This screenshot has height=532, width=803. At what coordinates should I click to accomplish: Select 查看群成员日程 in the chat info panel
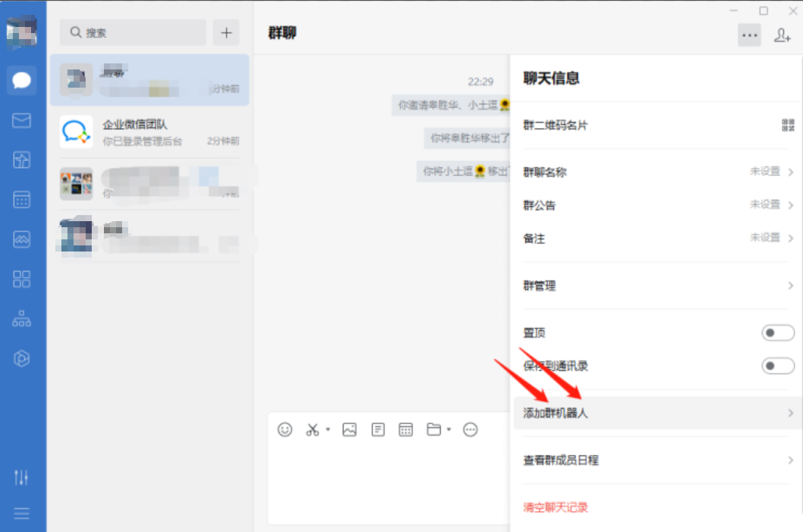point(655,460)
